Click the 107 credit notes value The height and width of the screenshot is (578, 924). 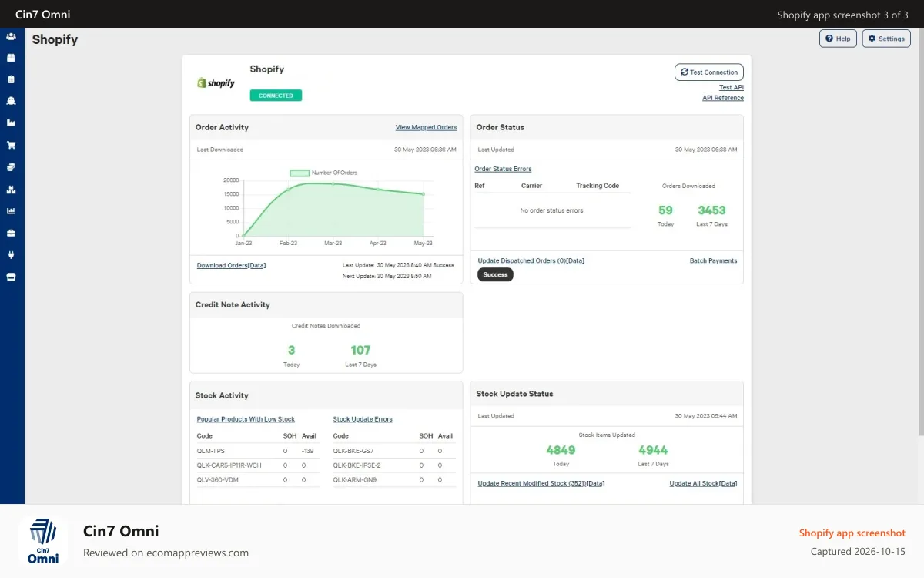tap(360, 350)
